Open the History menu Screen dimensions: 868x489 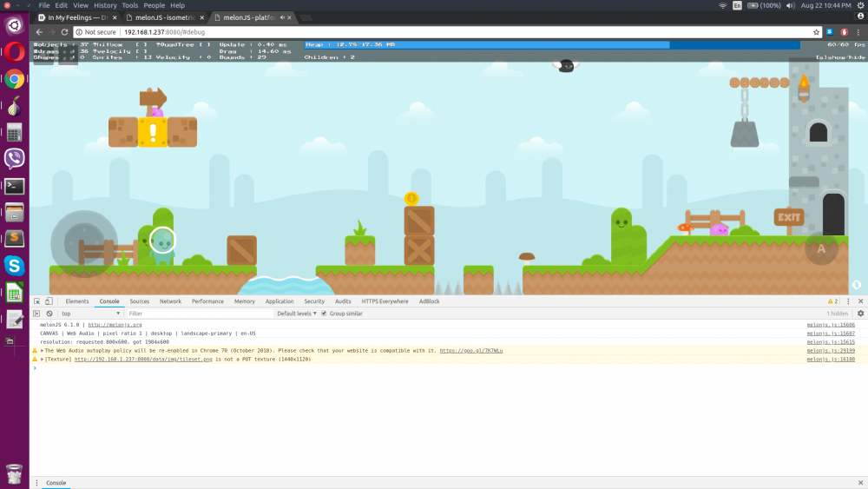(105, 5)
